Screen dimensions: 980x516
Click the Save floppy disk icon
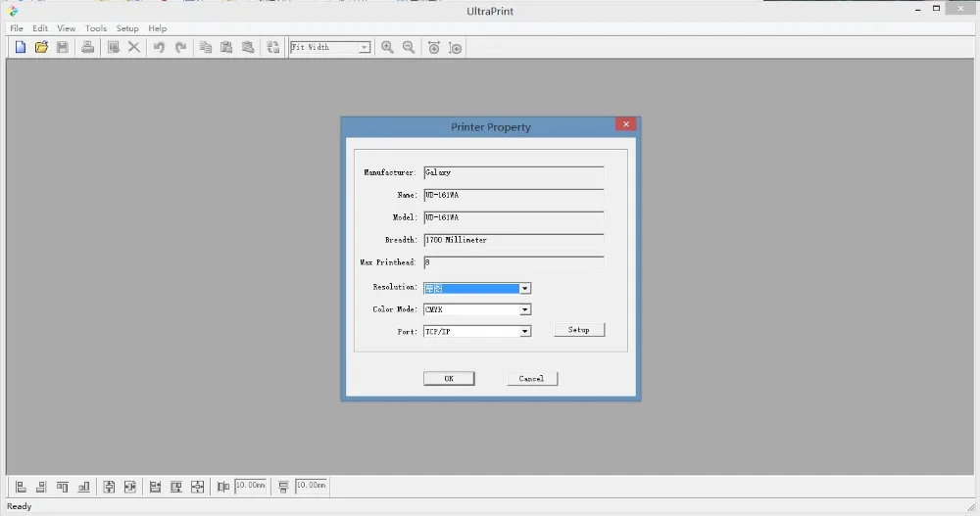[x=63, y=47]
